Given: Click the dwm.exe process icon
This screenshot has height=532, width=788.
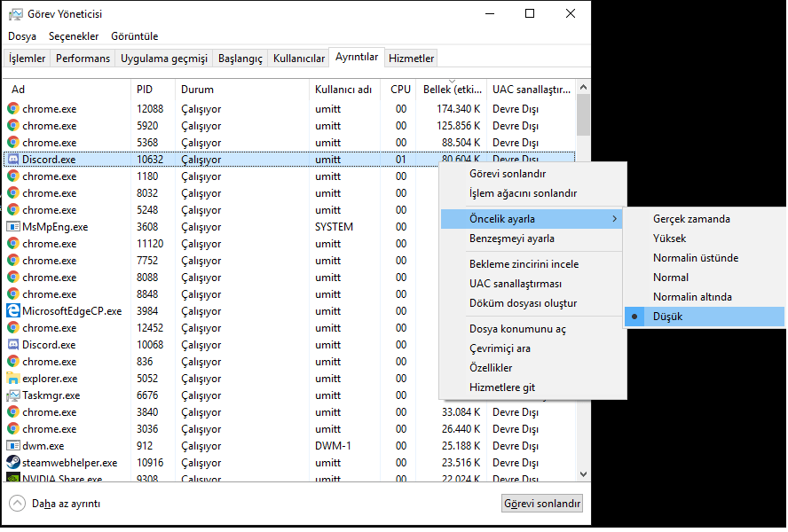Looking at the screenshot, I should point(13,446).
